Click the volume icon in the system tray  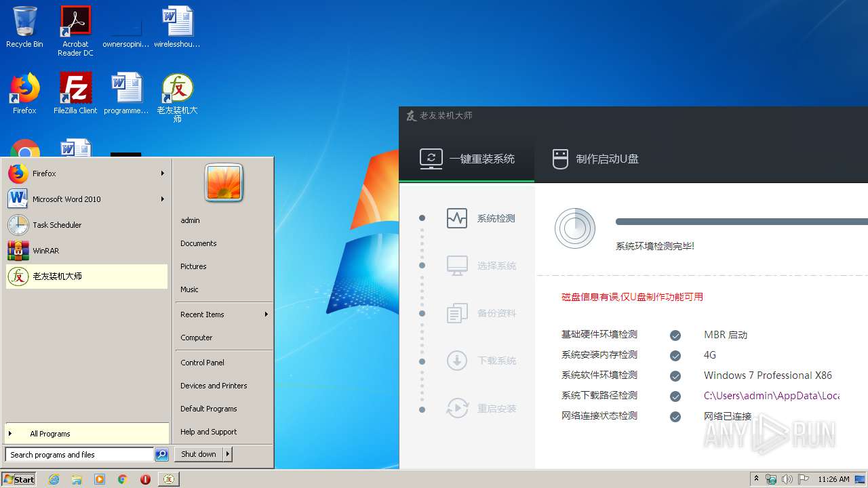pos(787,479)
